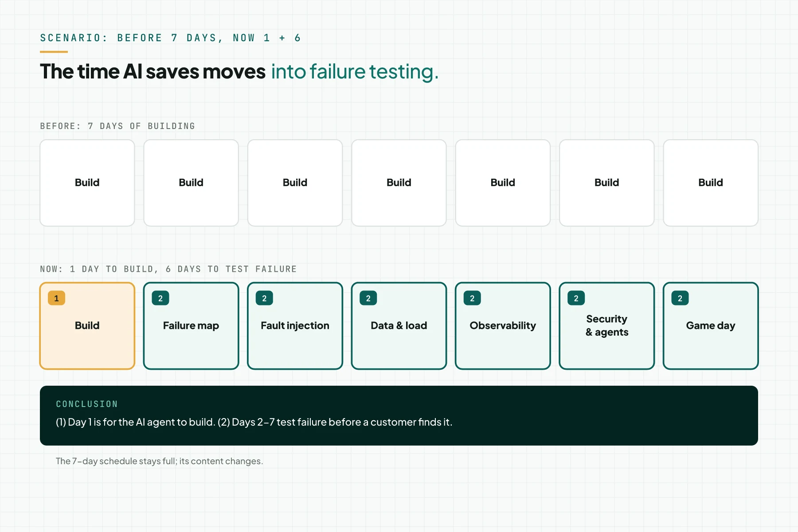Click the badge 2 on Game day card
Viewport: 798px width, 532px height.
pyautogui.click(x=680, y=298)
